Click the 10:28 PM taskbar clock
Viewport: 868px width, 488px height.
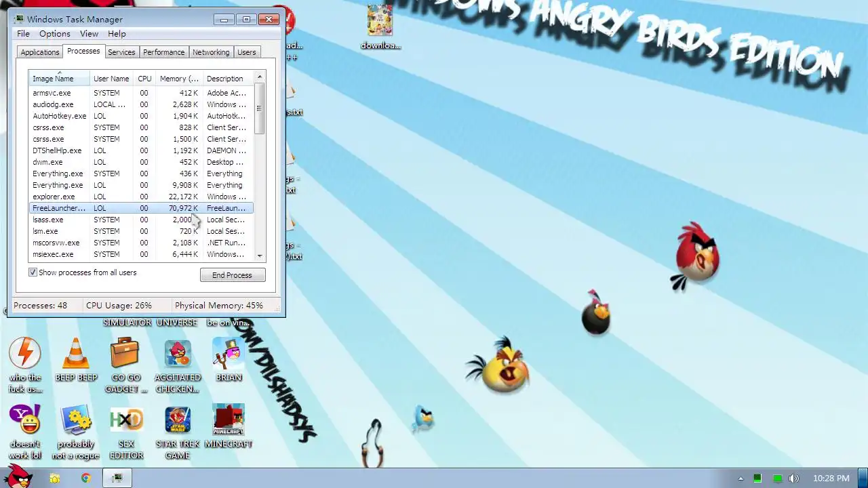click(x=831, y=479)
